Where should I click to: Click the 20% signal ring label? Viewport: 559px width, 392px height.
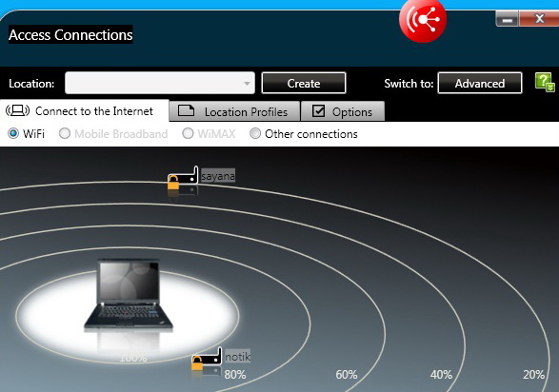533,375
